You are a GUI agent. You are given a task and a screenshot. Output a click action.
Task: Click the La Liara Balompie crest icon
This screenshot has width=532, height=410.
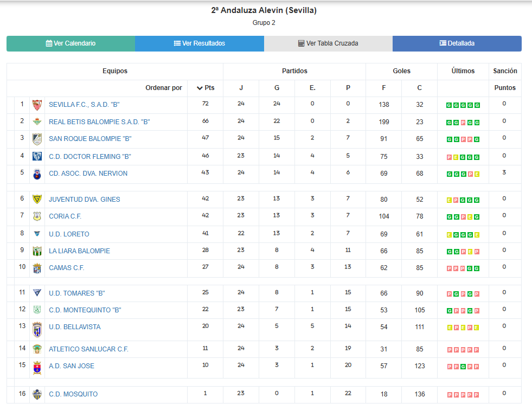37,251
